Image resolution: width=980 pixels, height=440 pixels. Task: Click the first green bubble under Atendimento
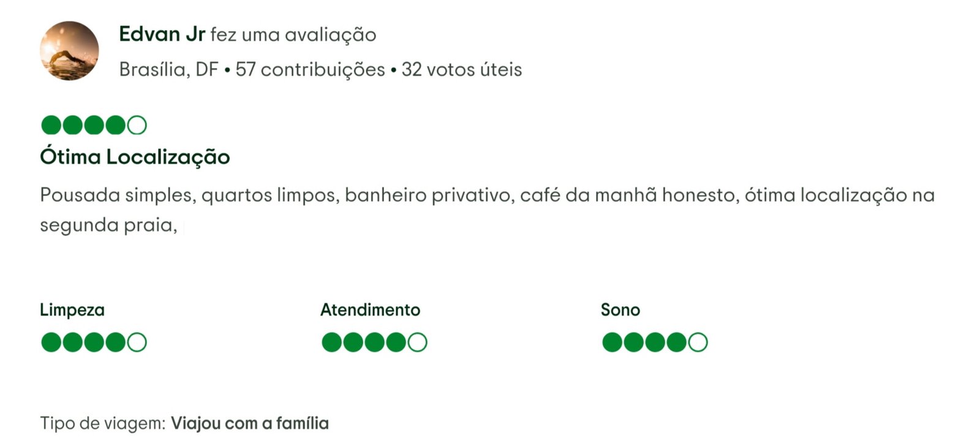[x=332, y=342]
